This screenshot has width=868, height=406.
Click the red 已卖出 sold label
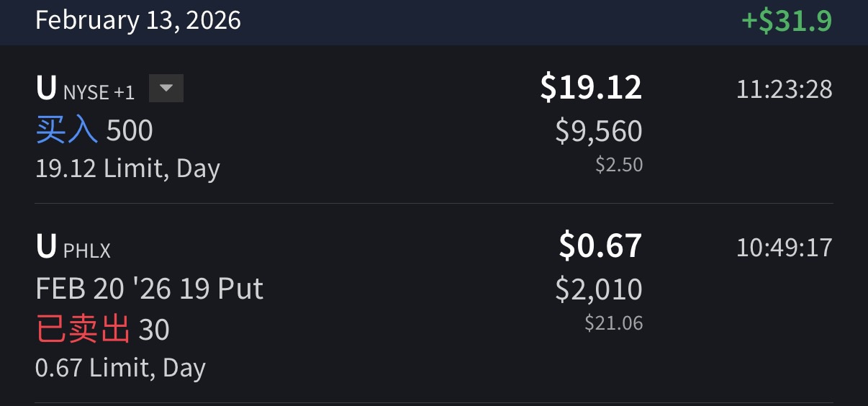point(83,330)
